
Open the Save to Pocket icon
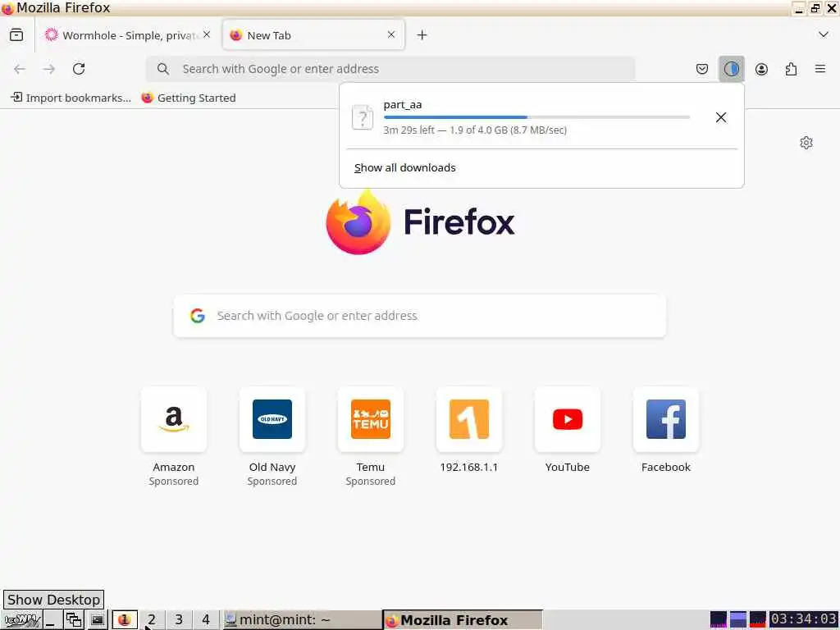coord(702,69)
